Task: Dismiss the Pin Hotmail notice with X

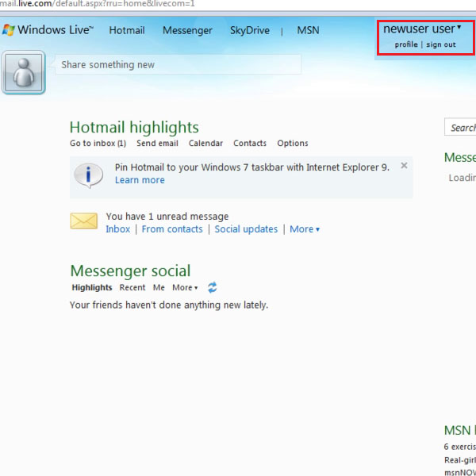Action: [404, 166]
